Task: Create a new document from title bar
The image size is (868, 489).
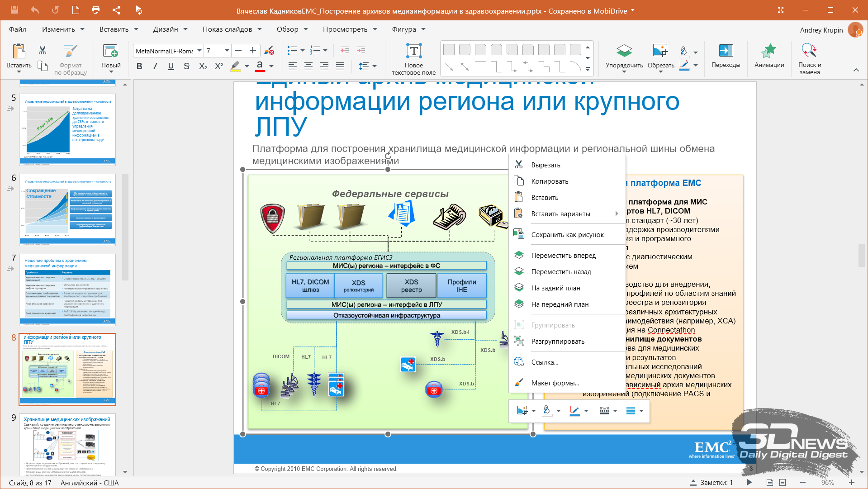Action: click(76, 10)
